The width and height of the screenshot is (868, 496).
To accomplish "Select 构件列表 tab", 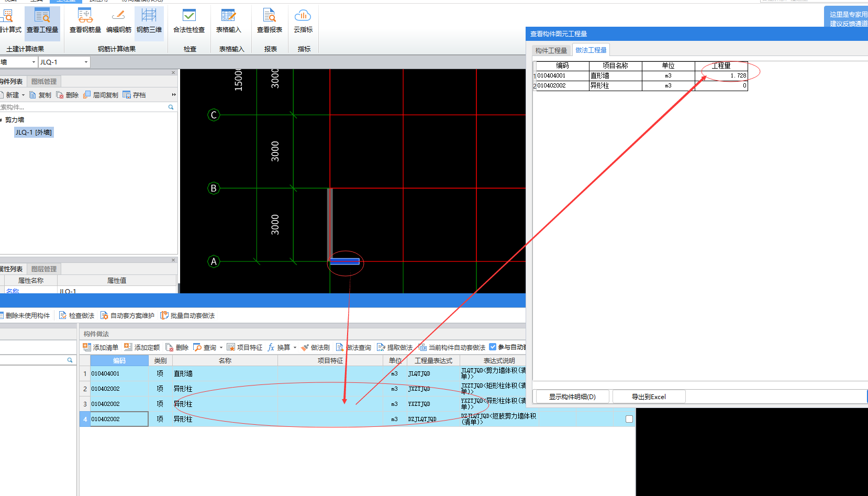I will (x=12, y=81).
